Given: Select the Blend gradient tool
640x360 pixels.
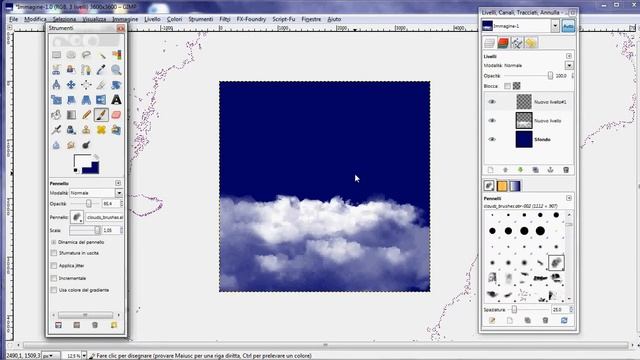Looking at the screenshot, I should pyautogui.click(x=71, y=115).
